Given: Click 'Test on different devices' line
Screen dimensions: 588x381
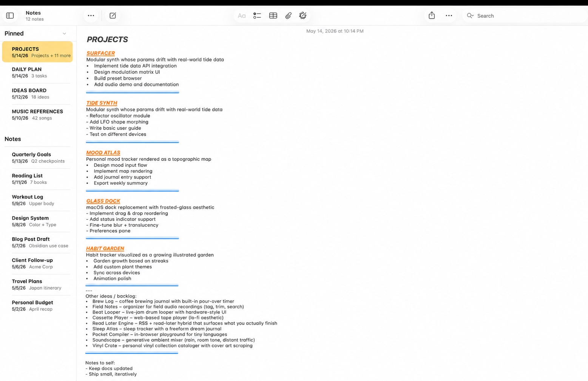Looking at the screenshot, I should 116,134.
